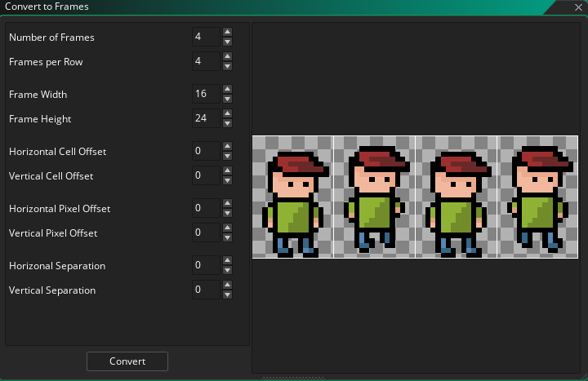
Task: Raise Horizontal Cell Offset with up arrow
Action: pos(227,146)
